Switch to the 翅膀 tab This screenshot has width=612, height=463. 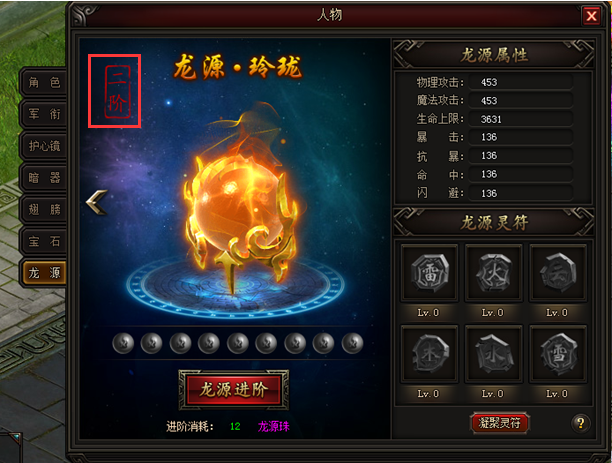(x=44, y=210)
